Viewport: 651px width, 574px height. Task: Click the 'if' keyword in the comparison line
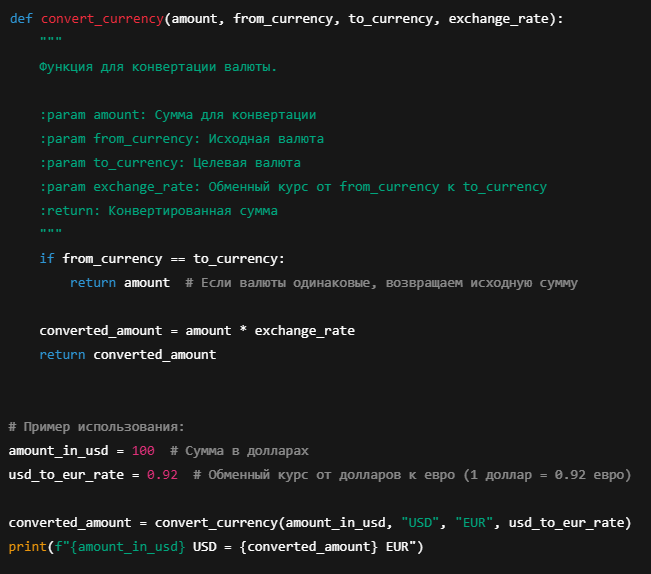pyautogui.click(x=47, y=259)
